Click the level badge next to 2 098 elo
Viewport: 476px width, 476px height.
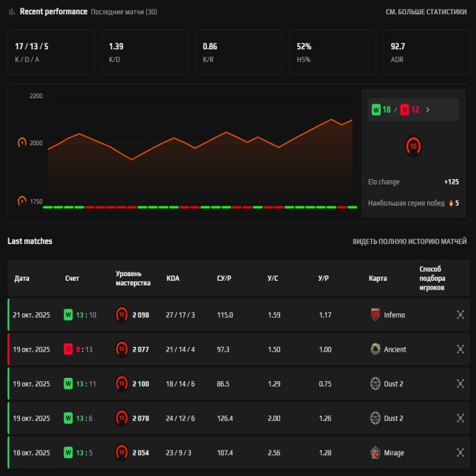(x=122, y=315)
